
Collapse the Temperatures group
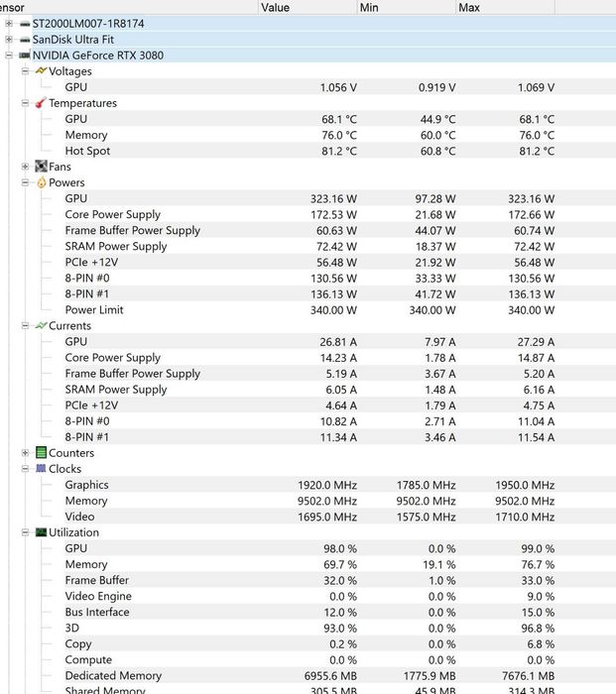click(x=25, y=103)
